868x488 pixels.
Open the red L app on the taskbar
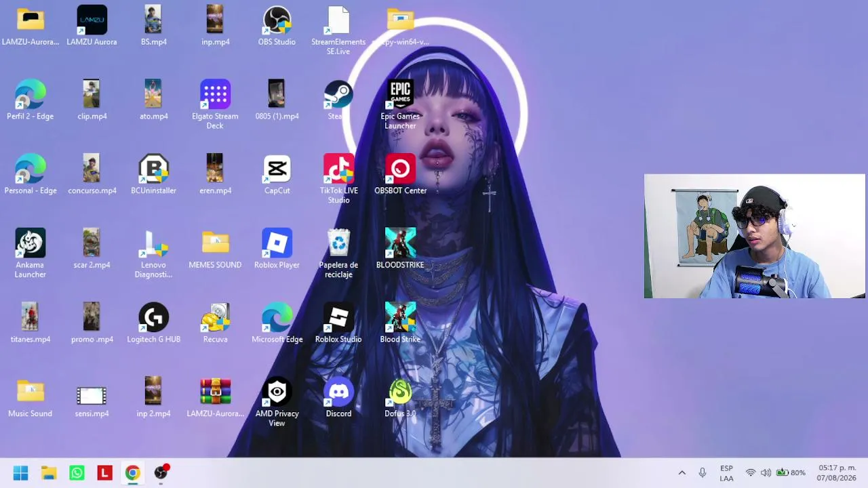pos(104,473)
